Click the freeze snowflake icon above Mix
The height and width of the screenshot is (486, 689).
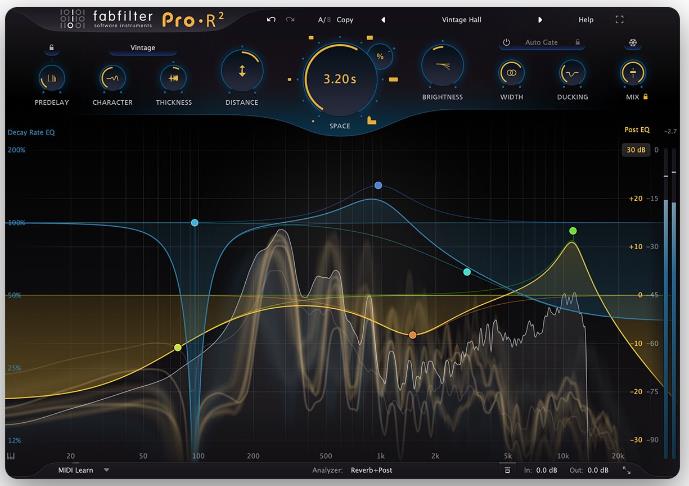633,43
